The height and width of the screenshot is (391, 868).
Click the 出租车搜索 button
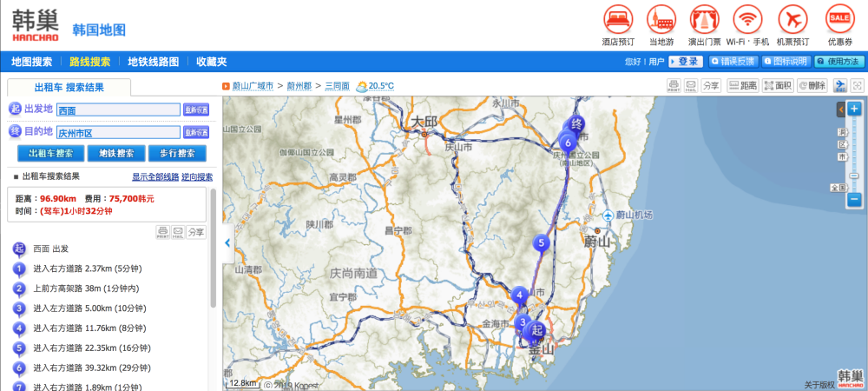click(x=51, y=154)
